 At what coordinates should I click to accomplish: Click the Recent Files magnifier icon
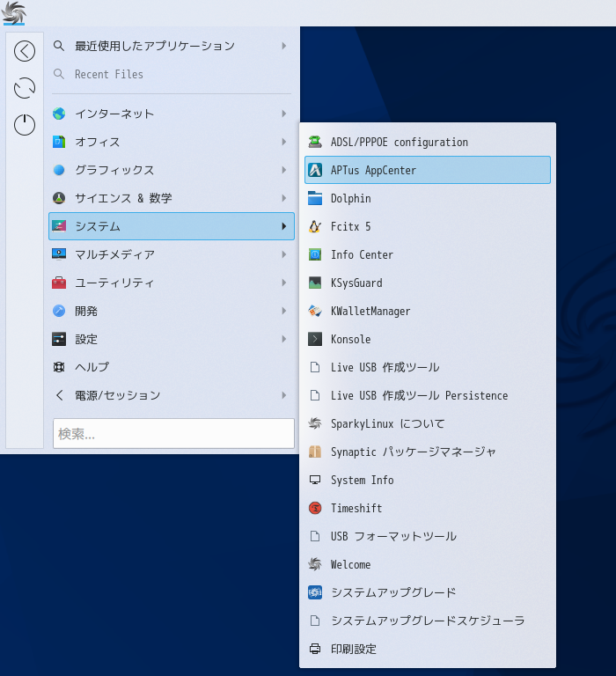pyautogui.click(x=59, y=74)
